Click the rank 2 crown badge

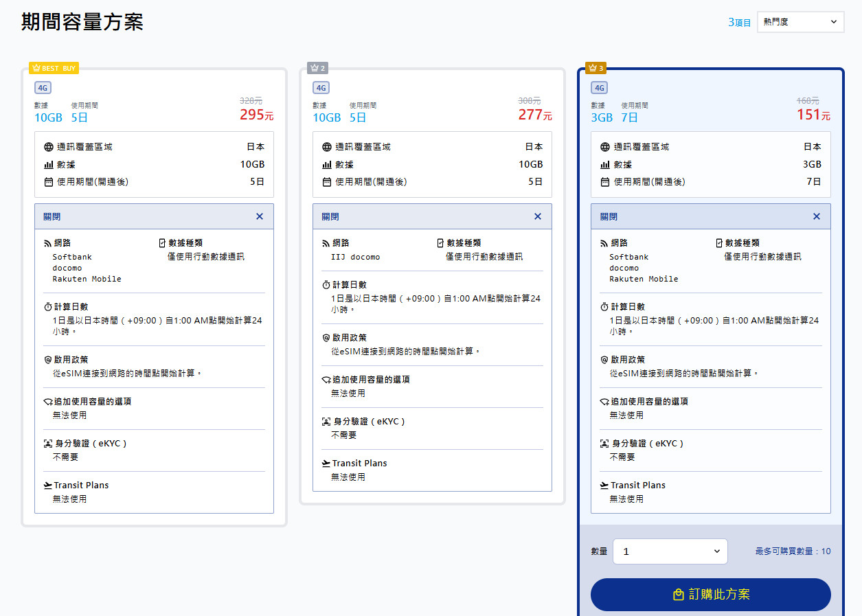pos(317,68)
